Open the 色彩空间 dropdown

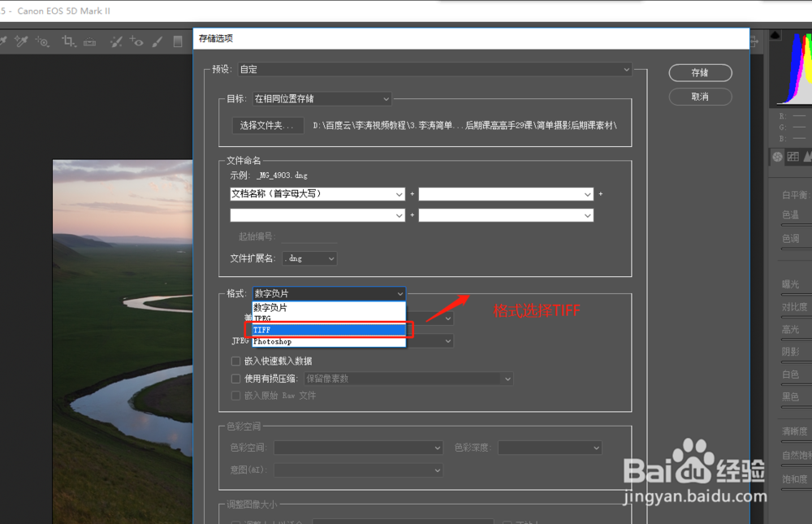358,448
